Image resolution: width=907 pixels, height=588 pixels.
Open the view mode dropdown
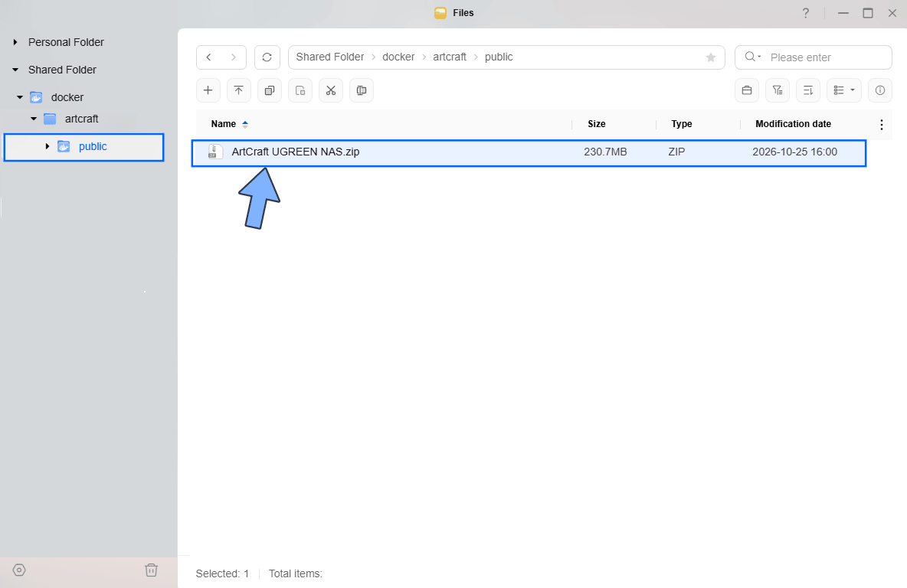point(844,90)
